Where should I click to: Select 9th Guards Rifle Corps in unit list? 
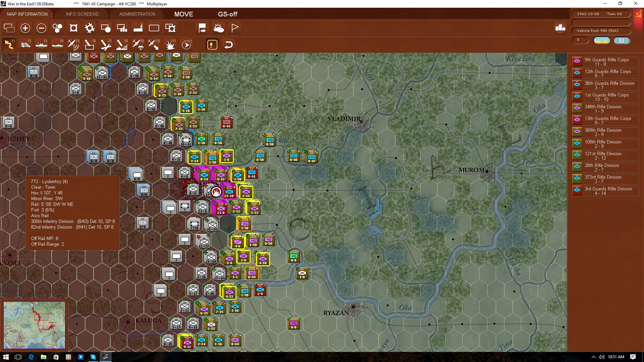(605, 62)
